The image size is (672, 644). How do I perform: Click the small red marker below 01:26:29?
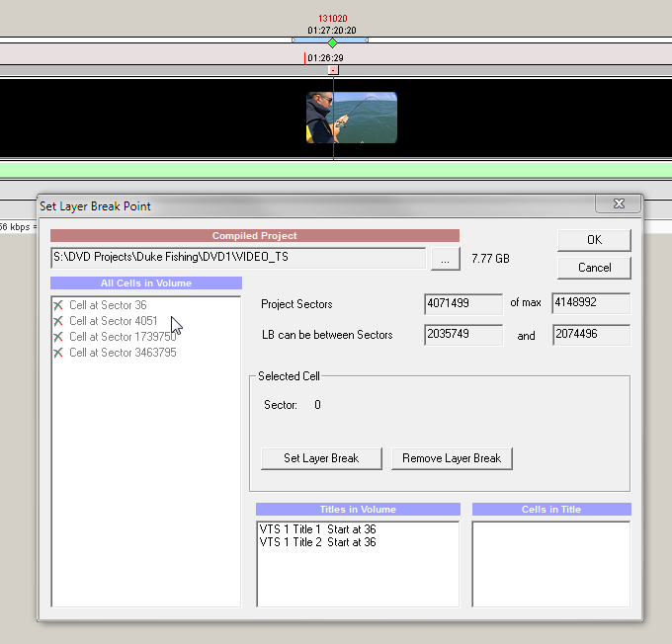[333, 70]
